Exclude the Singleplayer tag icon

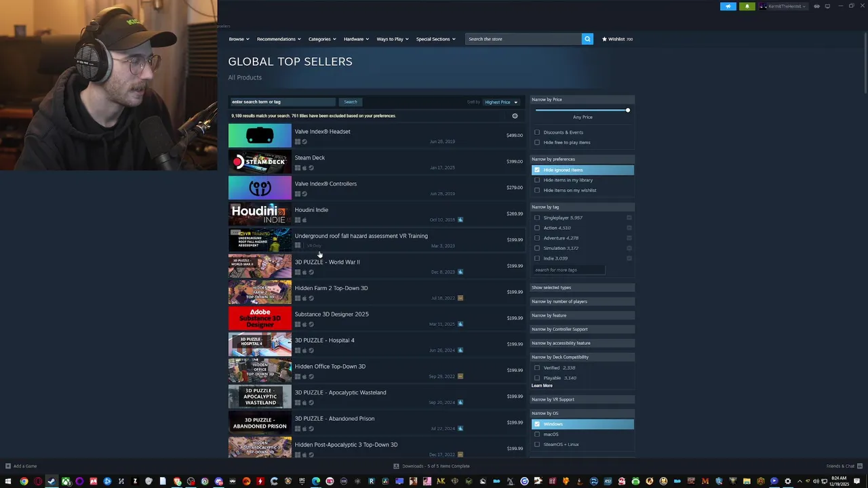coord(629,218)
